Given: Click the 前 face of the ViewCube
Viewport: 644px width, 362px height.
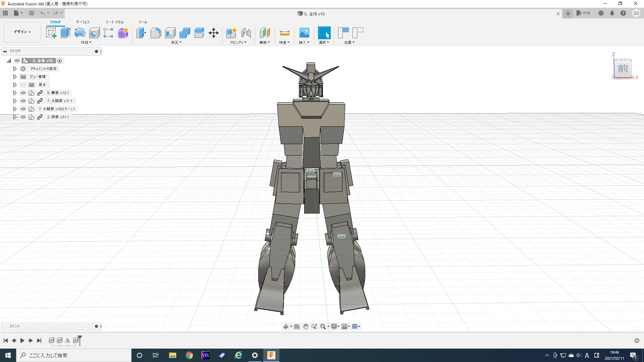Looking at the screenshot, I should [623, 69].
